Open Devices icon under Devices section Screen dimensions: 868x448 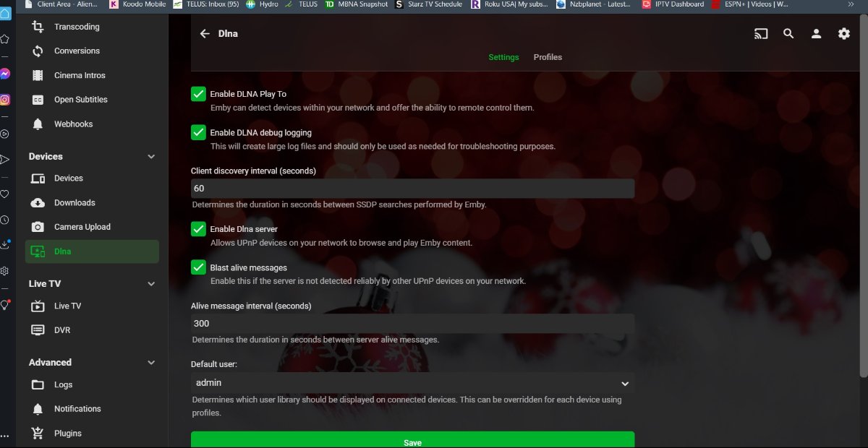pos(38,178)
